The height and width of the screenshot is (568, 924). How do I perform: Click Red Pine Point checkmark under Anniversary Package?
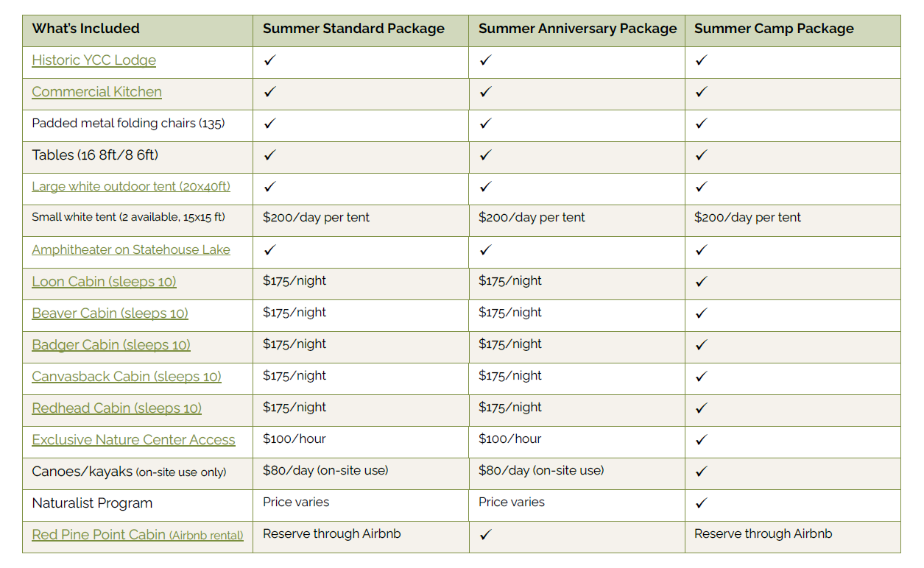click(485, 535)
